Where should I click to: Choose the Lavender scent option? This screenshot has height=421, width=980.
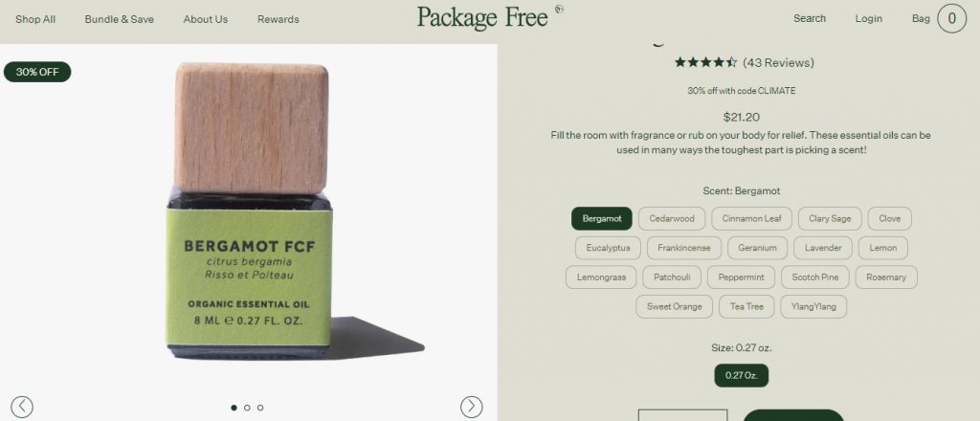(822, 248)
